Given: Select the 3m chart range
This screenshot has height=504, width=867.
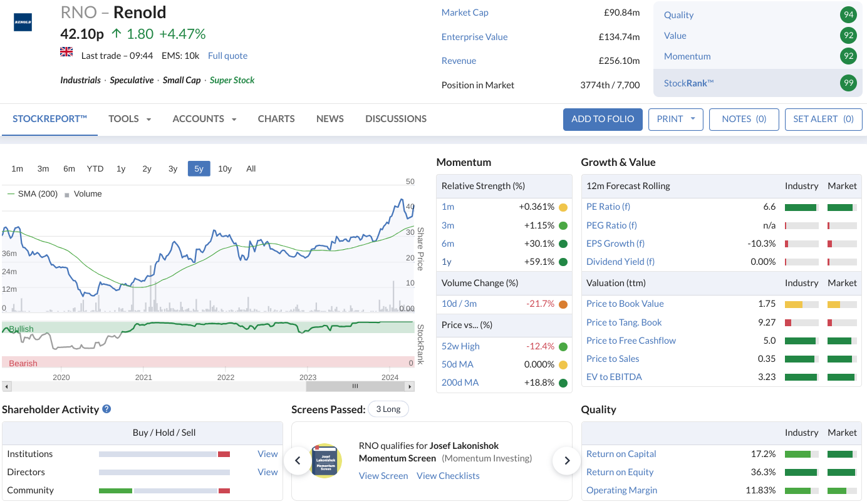Looking at the screenshot, I should pos(43,168).
